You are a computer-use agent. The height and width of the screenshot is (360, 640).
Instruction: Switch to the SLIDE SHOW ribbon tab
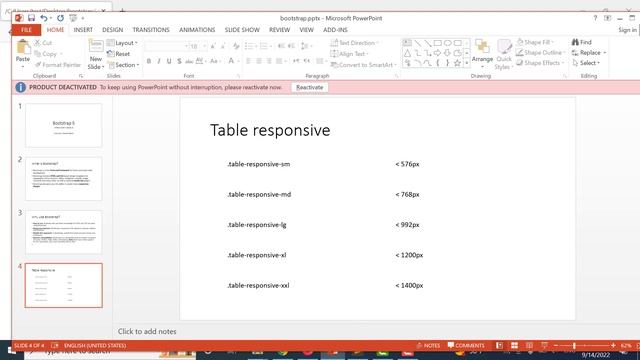[x=242, y=30]
